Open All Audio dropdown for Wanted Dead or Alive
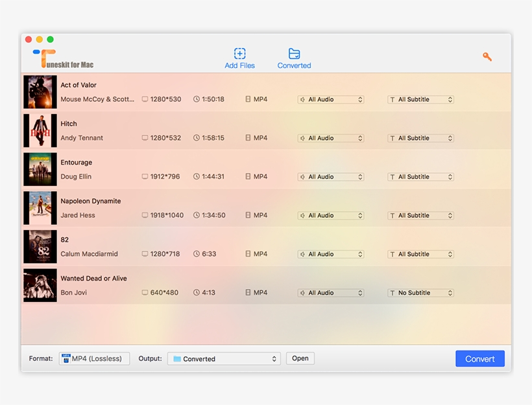Viewport: 532px width, 405px height. click(x=331, y=293)
